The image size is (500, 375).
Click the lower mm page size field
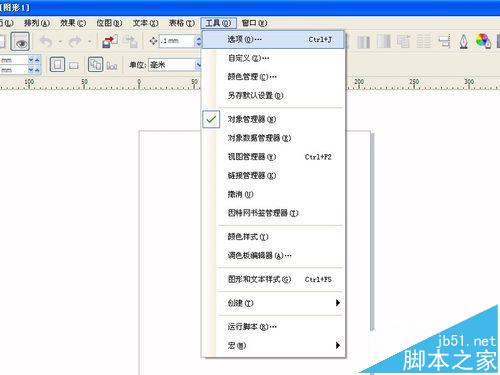tap(14, 70)
